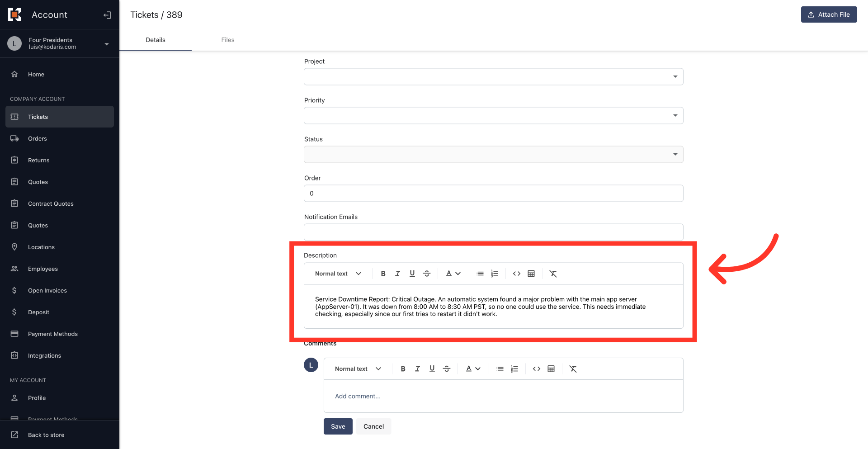The height and width of the screenshot is (449, 868).
Task: Insert numbered list in Description editor
Action: click(x=495, y=274)
